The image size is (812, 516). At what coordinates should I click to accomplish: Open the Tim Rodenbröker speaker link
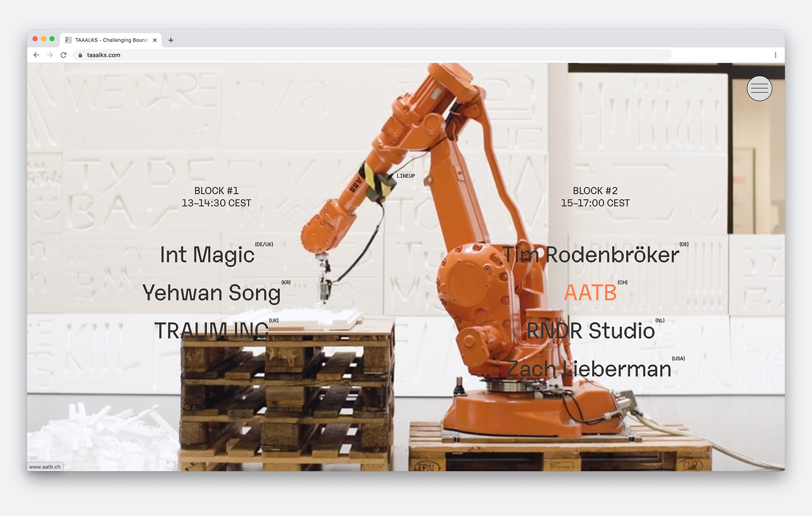pos(590,255)
